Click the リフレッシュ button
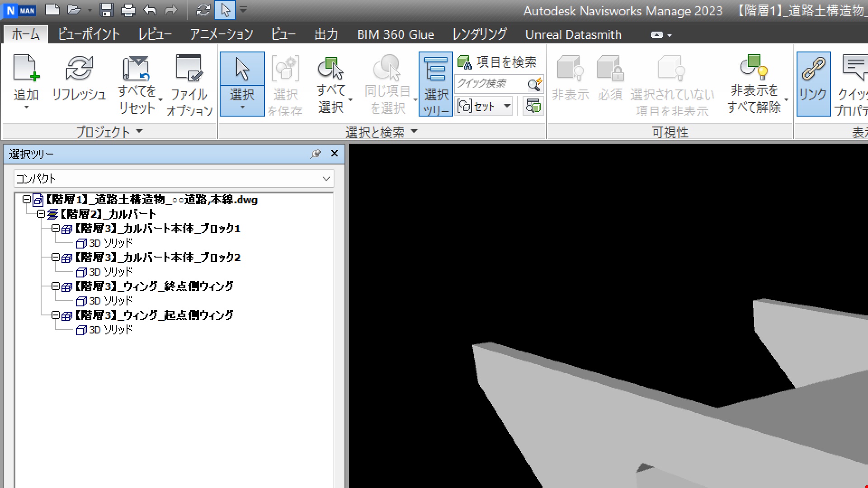868x488 pixels. (x=79, y=78)
